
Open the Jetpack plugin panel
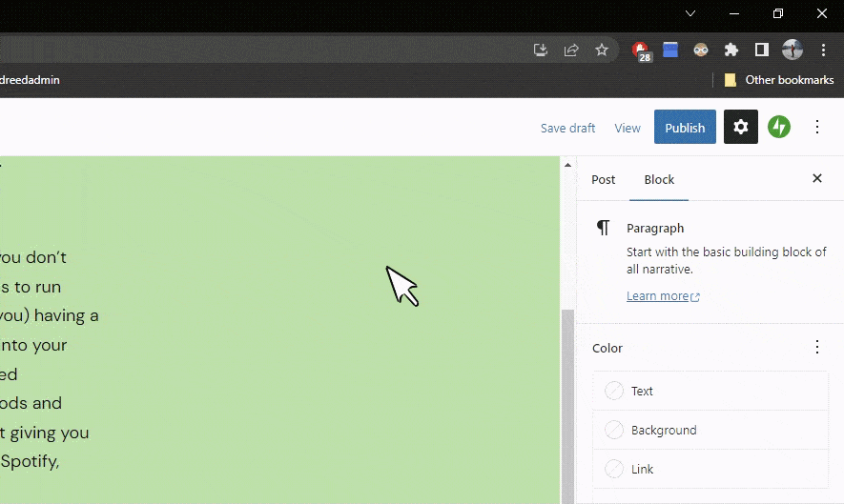point(779,128)
